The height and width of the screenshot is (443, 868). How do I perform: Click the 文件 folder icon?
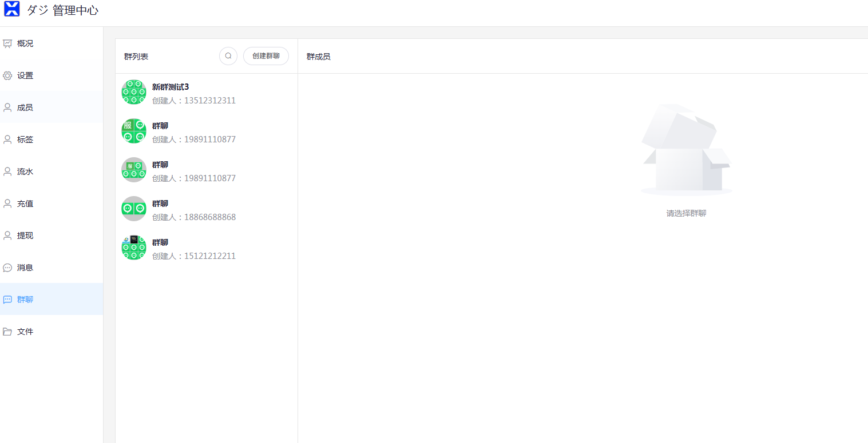(7, 332)
